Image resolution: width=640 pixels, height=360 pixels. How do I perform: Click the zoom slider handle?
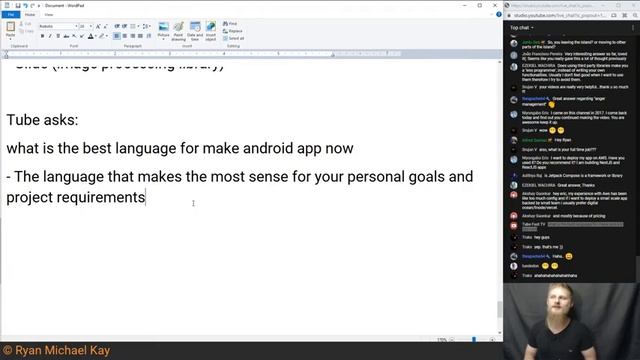coord(473,340)
